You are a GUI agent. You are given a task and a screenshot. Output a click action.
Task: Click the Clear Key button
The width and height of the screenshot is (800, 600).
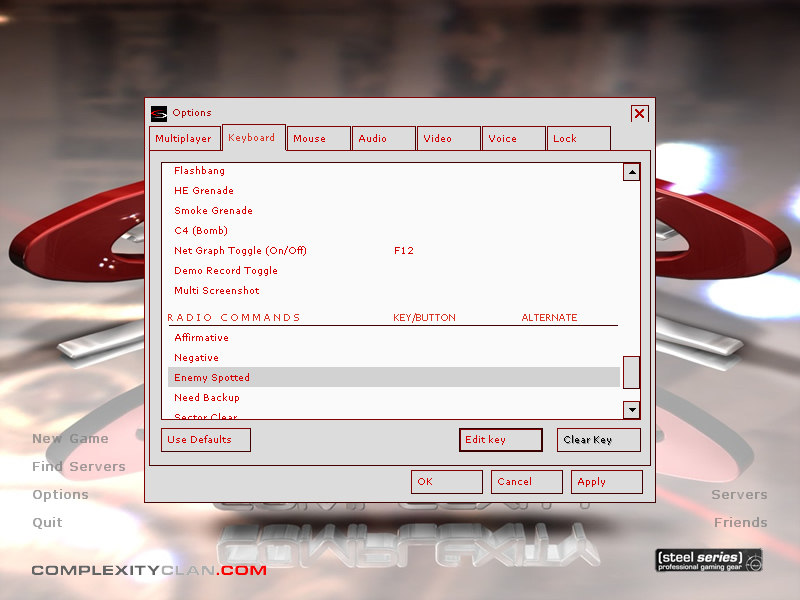click(598, 440)
